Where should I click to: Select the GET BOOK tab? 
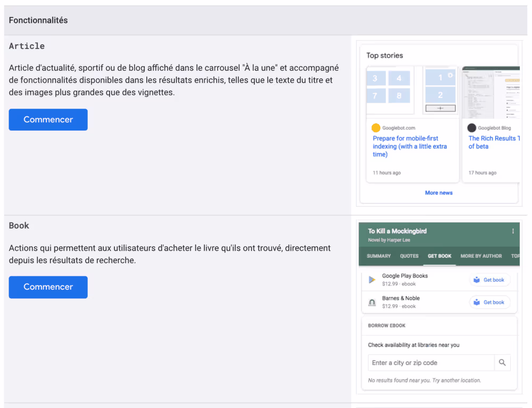439,256
